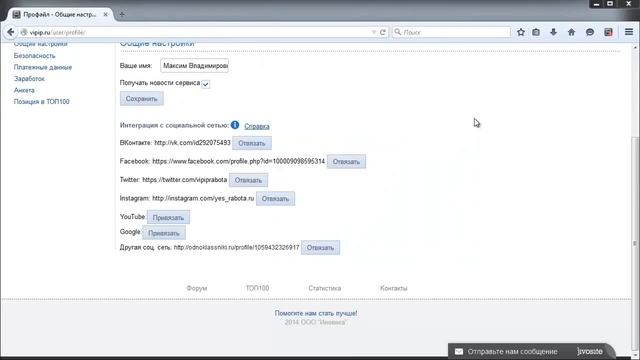Screen dimensions: 640x360
Task: Open Анкета in the sidebar
Action: point(24,90)
